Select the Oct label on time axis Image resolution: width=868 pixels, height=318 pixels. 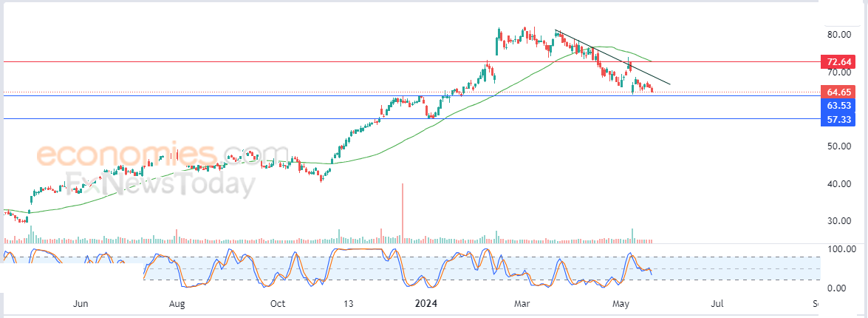point(277,304)
